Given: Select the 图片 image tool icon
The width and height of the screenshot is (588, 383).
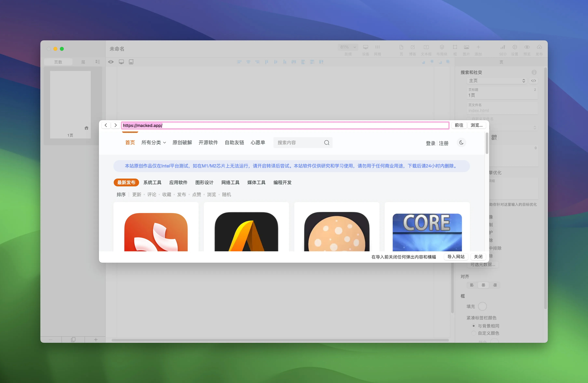Looking at the screenshot, I should click(x=466, y=47).
